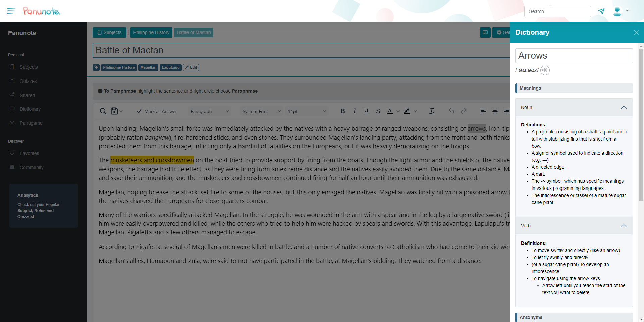
Task: Open the highlight color picker arrow
Action: click(415, 111)
